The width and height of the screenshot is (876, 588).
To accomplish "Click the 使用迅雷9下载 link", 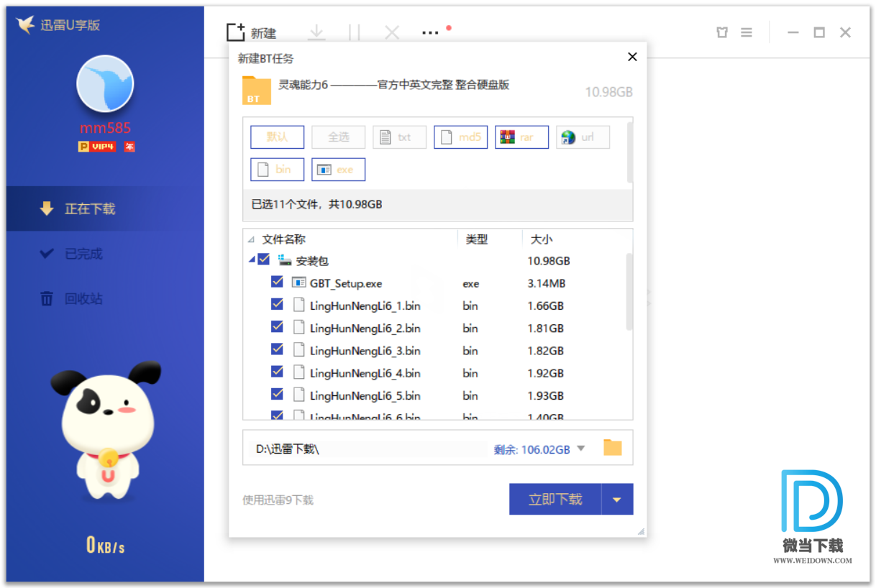I will [278, 500].
